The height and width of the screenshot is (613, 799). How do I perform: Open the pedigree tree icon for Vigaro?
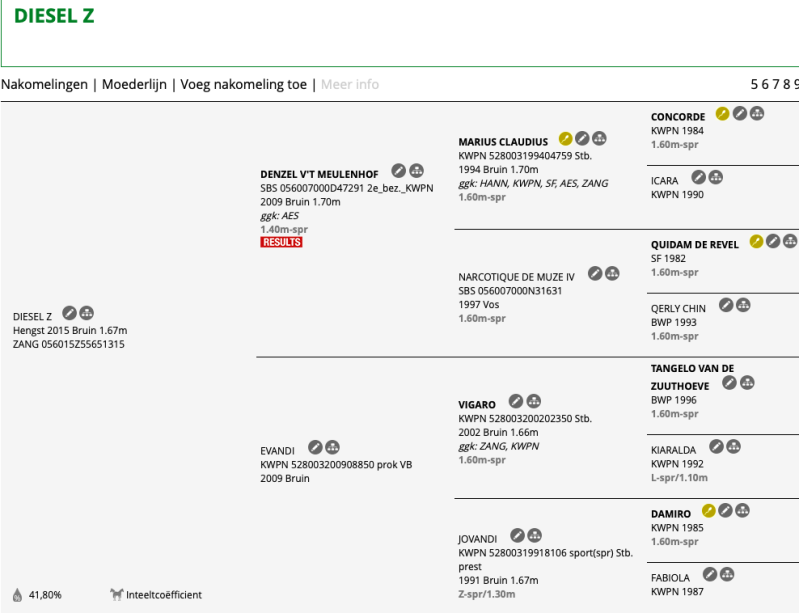(533, 401)
